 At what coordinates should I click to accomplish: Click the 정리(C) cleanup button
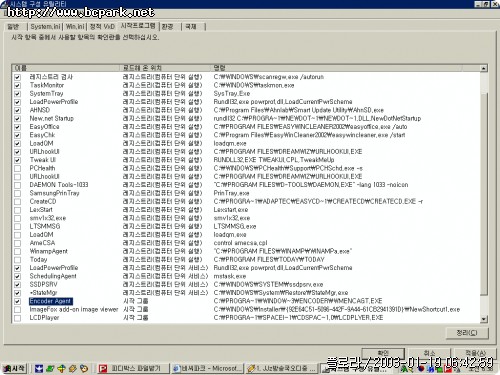(x=467, y=333)
